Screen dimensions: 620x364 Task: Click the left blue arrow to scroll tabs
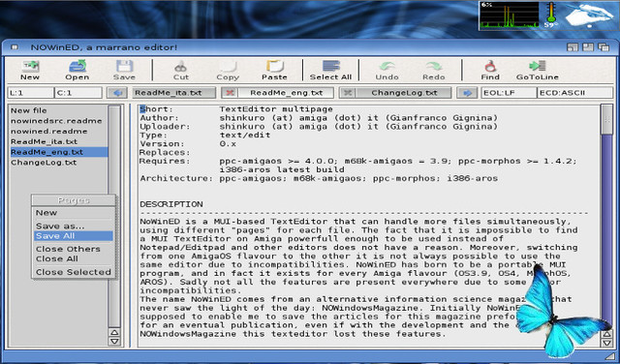(x=117, y=93)
